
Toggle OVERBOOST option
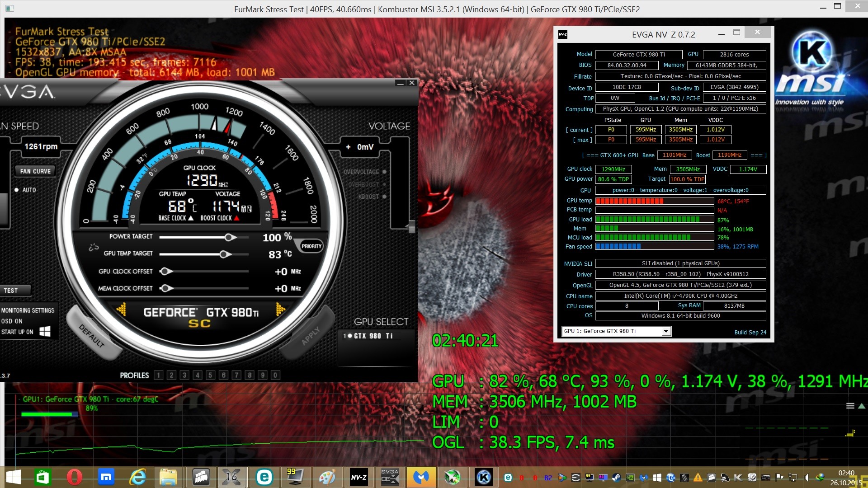384,184
